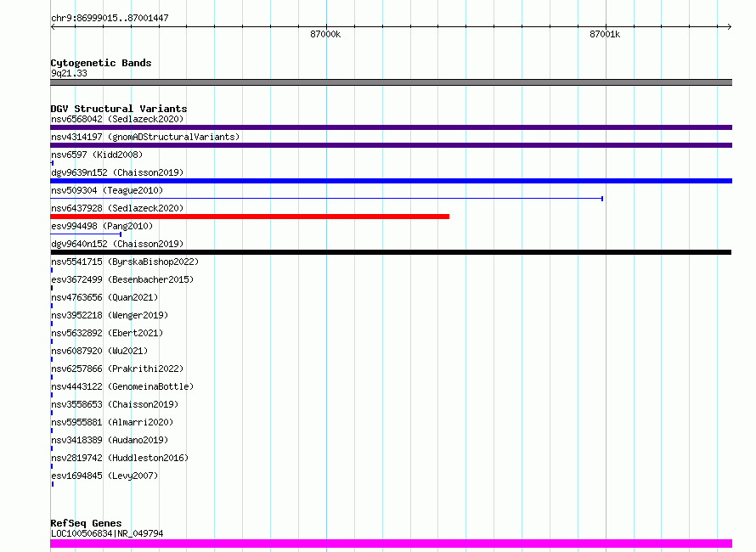The height and width of the screenshot is (552, 756).
Task: Open variant nsv6087920 (Wu2021) label
Action: click(99, 351)
